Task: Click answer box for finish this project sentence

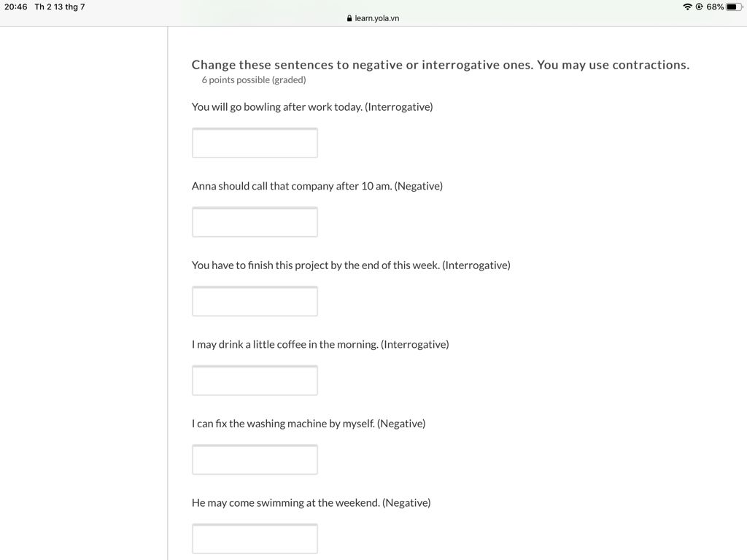Action: pos(255,301)
